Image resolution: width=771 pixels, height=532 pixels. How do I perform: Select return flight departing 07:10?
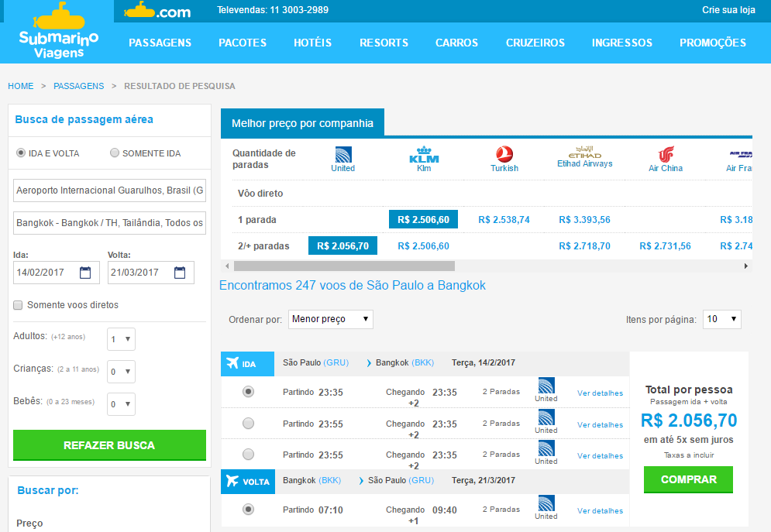[x=248, y=510]
